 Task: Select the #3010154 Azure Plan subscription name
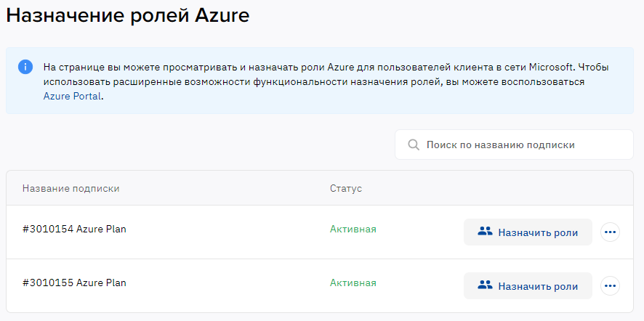[74, 229]
